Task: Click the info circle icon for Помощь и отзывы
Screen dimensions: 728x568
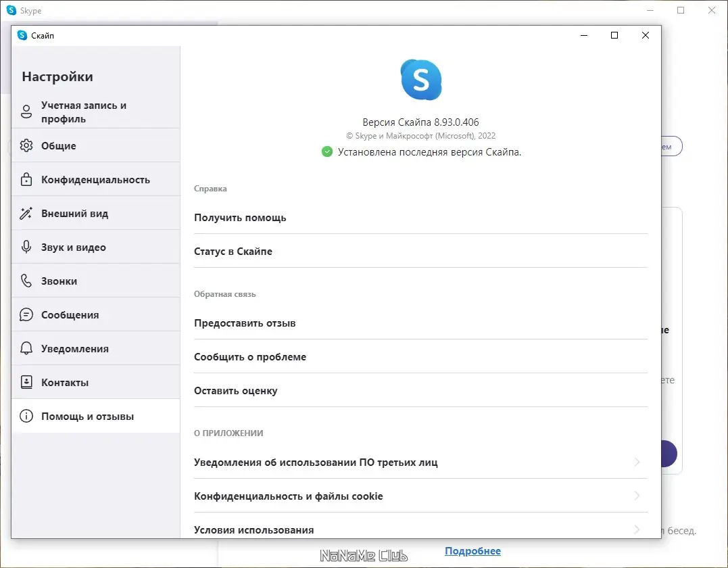Action: pyautogui.click(x=26, y=416)
